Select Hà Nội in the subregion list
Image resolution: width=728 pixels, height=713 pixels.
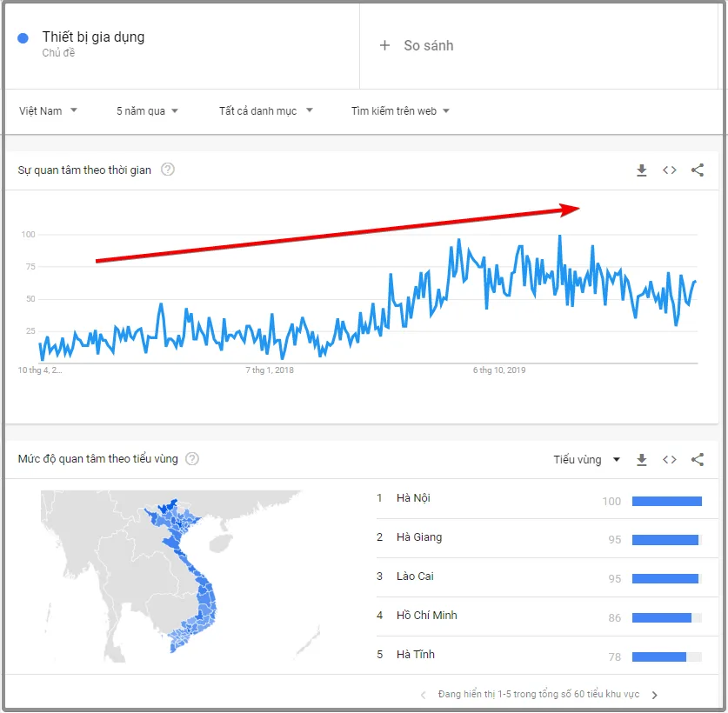tap(539, 499)
